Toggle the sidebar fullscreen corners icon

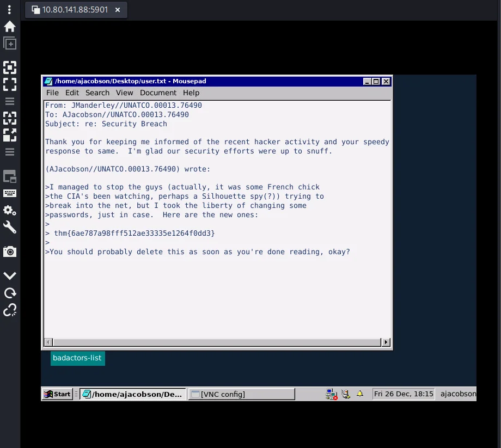[10, 84]
